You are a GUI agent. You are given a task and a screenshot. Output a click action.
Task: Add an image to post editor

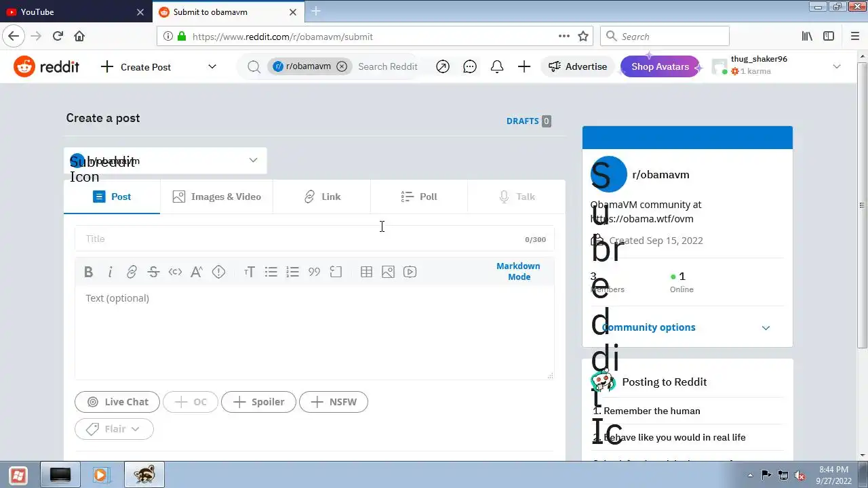388,272
